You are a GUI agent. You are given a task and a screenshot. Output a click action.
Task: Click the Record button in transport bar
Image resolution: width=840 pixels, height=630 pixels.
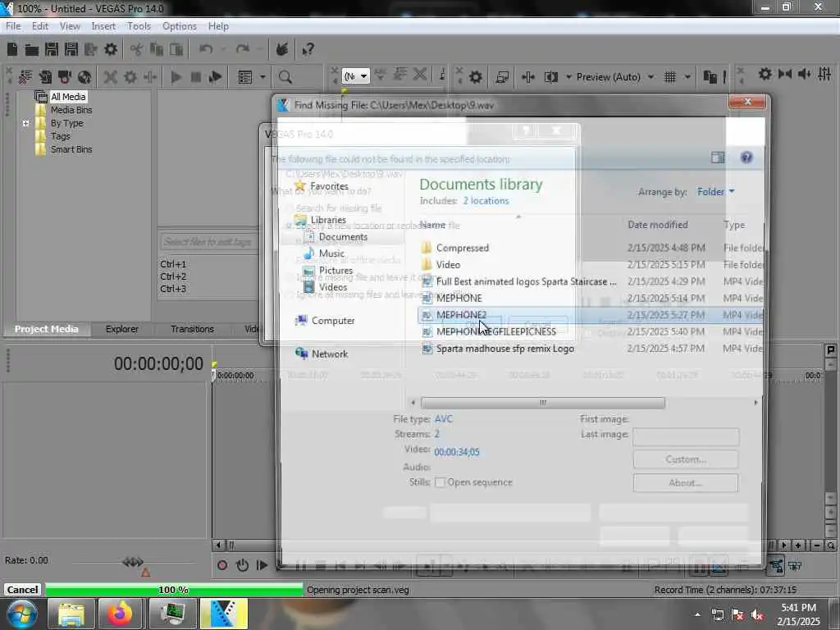[x=222, y=565]
